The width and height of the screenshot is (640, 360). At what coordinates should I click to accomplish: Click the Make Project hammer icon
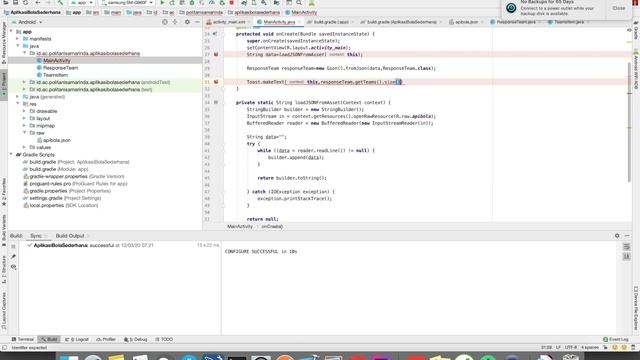coord(60,3)
